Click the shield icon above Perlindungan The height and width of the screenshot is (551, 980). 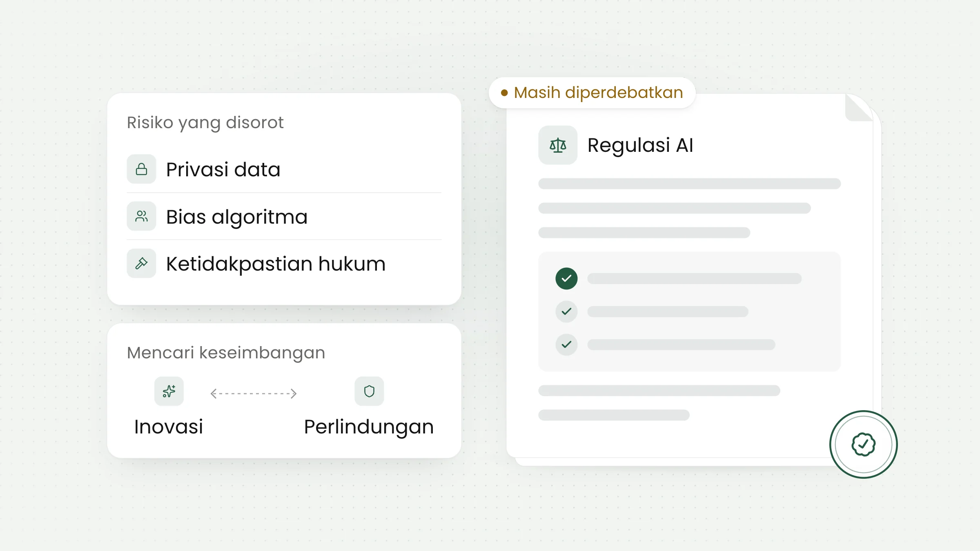pyautogui.click(x=369, y=391)
